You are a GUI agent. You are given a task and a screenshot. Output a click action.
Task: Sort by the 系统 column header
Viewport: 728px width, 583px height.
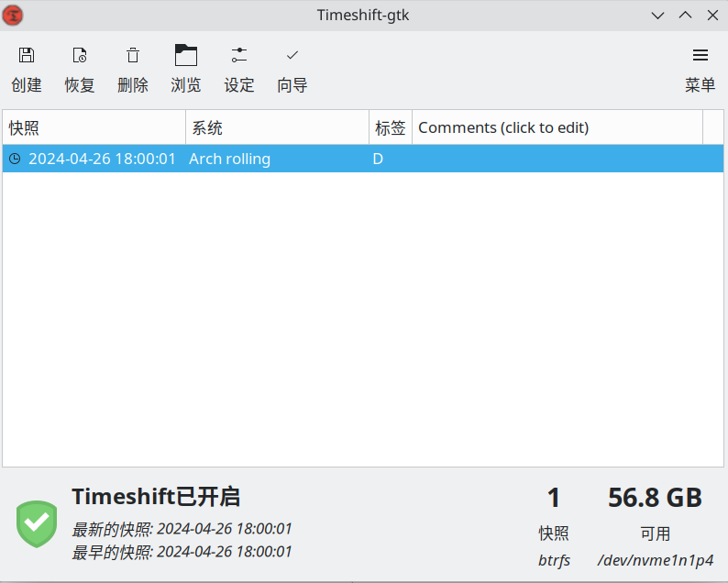point(277,127)
